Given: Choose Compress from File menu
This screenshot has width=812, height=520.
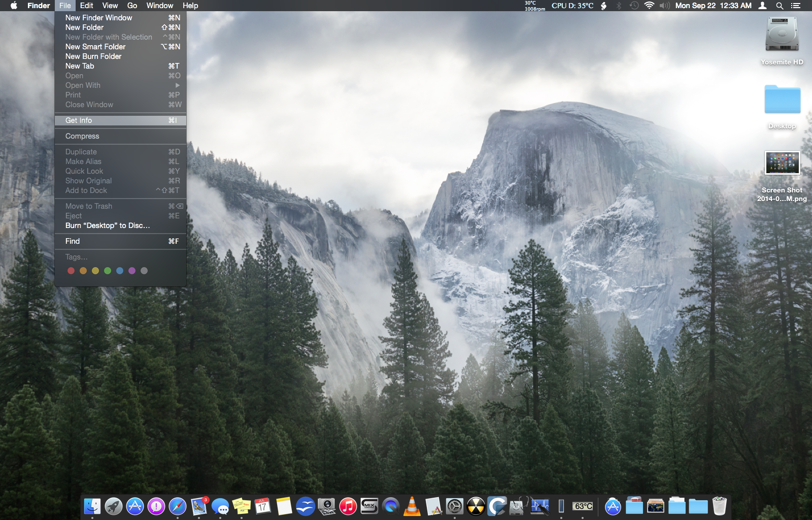Looking at the screenshot, I should [x=120, y=136].
